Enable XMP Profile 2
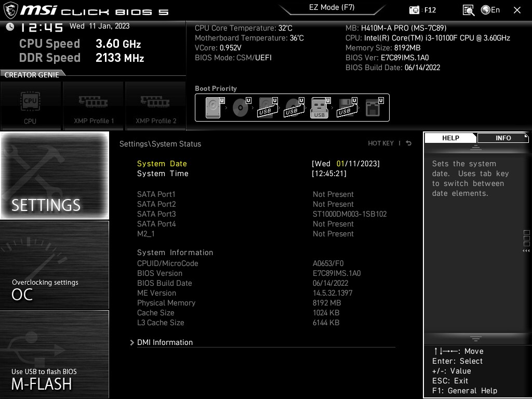Screen dimensions: 532x399 point(155,106)
